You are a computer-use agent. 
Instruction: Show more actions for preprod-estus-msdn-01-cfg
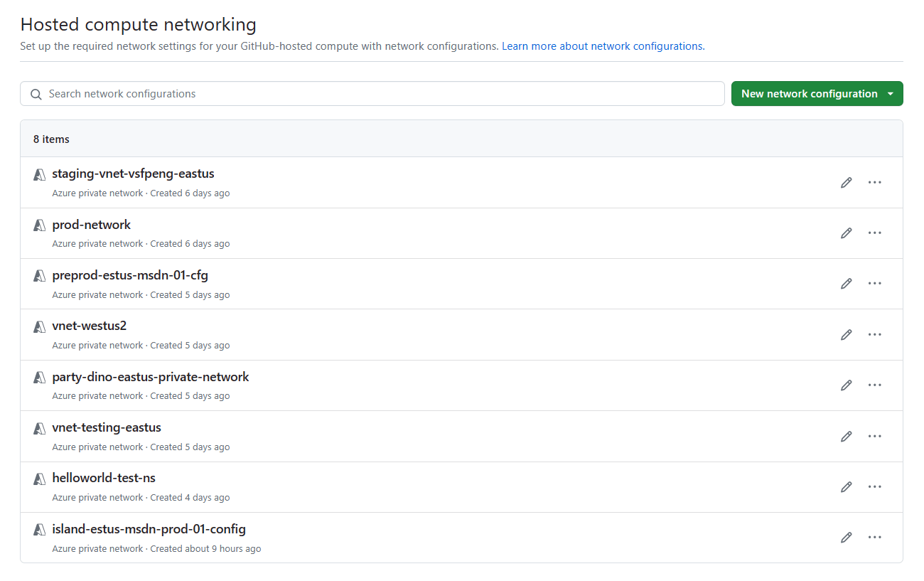(x=874, y=284)
